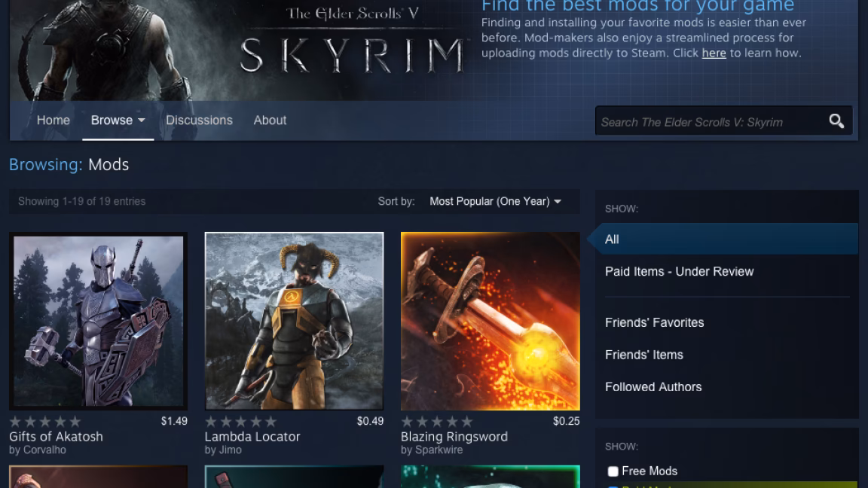Viewport: 868px width, 488px height.
Task: Click the Blazing Ringsword title
Action: 454,437
